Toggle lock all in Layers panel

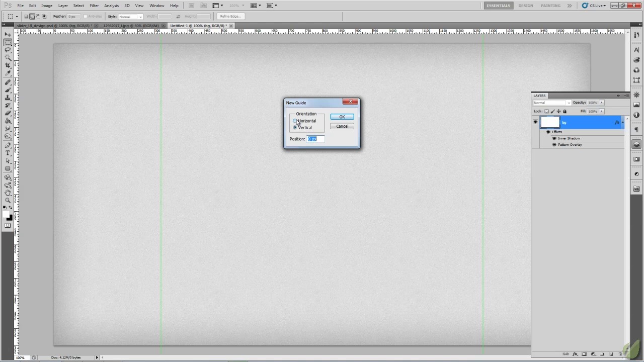(565, 112)
